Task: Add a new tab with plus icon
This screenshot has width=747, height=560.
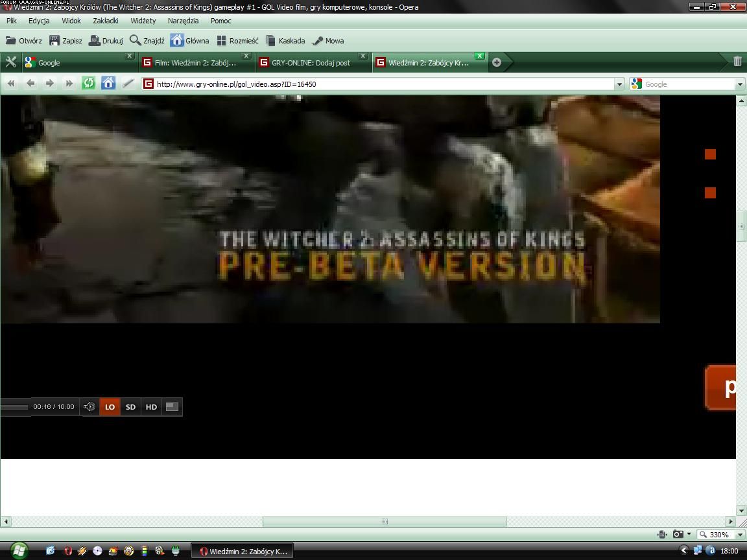Action: [x=497, y=62]
